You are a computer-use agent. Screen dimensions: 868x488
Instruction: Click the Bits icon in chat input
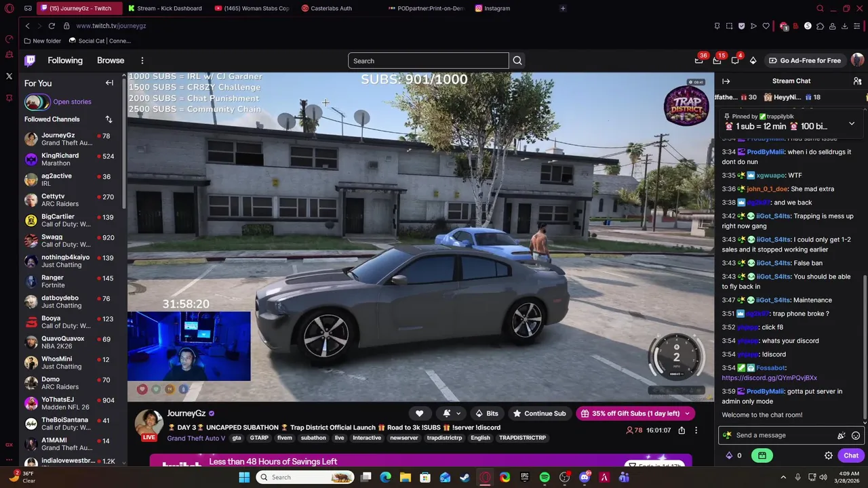tap(842, 436)
